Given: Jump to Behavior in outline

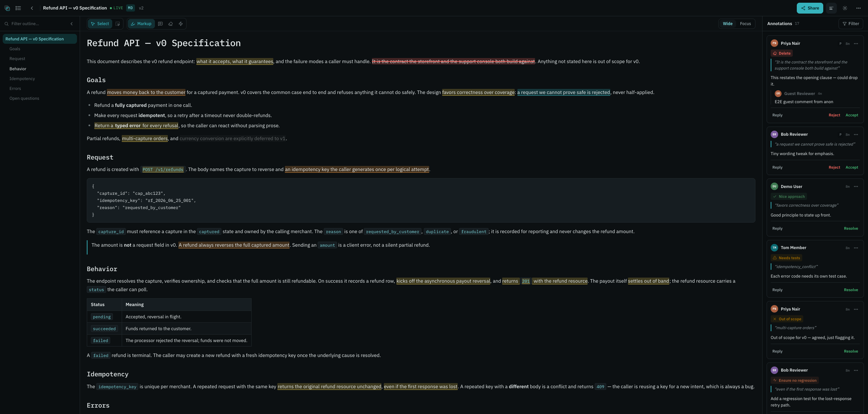Looking at the screenshot, I should point(18,69).
